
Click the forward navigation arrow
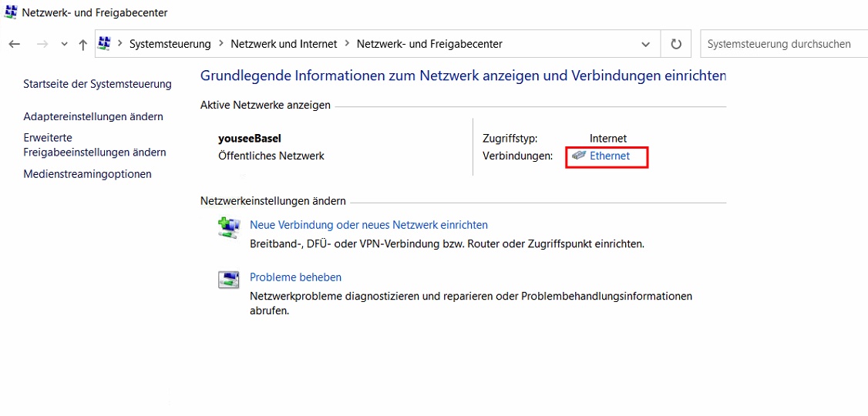click(x=42, y=45)
